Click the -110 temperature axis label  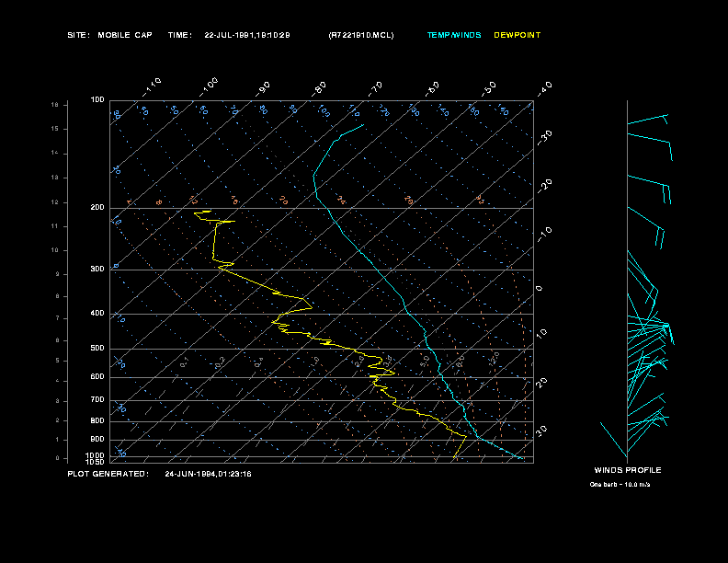[x=152, y=87]
